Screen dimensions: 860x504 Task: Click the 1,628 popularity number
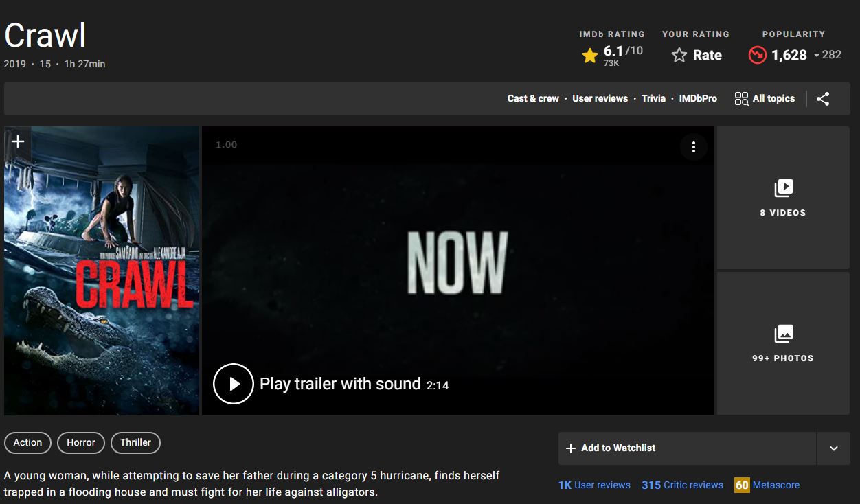pyautogui.click(x=789, y=55)
